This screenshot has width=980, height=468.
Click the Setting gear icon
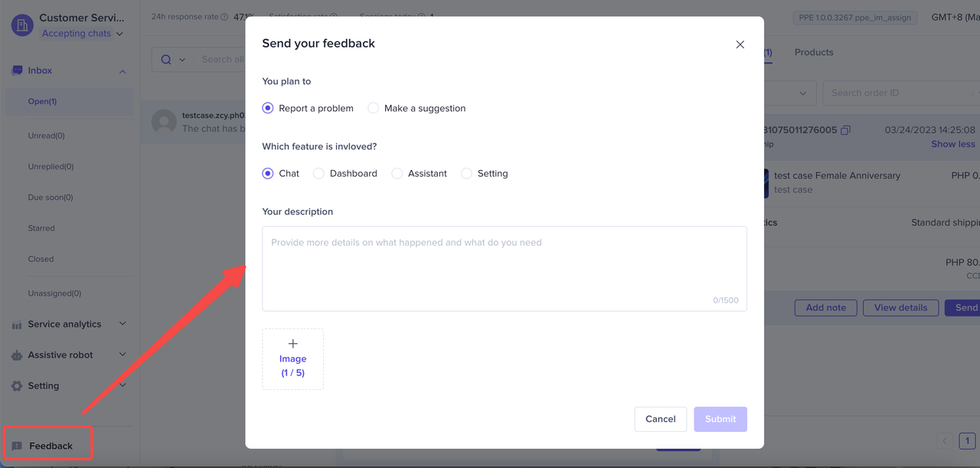pos(17,386)
